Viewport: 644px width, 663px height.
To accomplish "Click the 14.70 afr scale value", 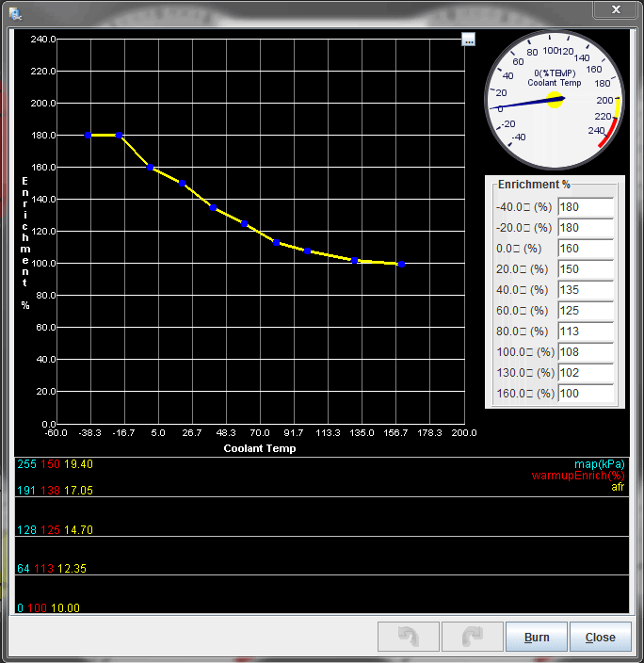I will click(x=79, y=530).
